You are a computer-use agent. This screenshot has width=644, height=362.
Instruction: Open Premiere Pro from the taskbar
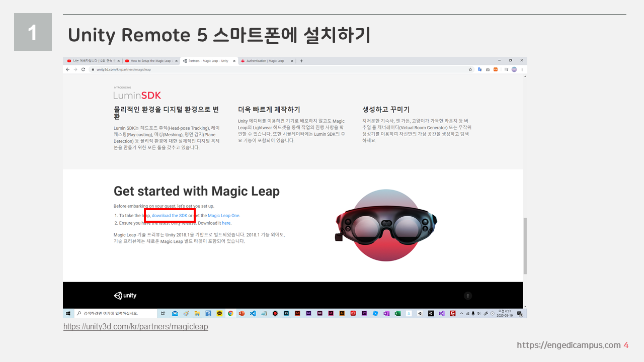point(364,313)
